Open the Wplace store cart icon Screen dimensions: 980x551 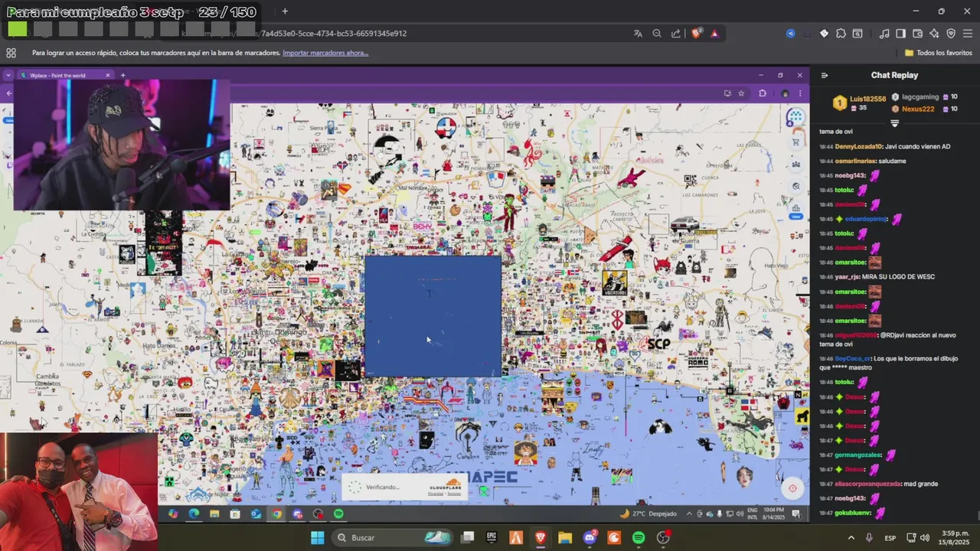tap(795, 142)
